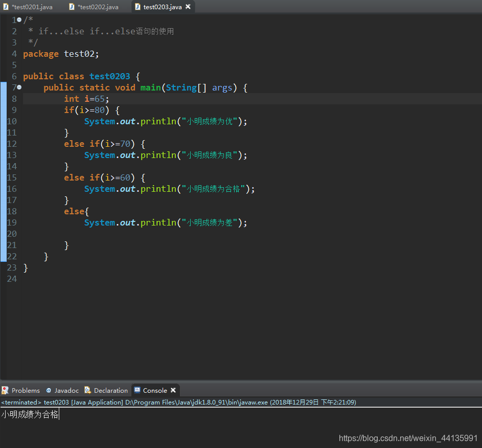482x448 pixels.
Task: Click the 'else{' keyword on line 18
Action: click(x=76, y=211)
